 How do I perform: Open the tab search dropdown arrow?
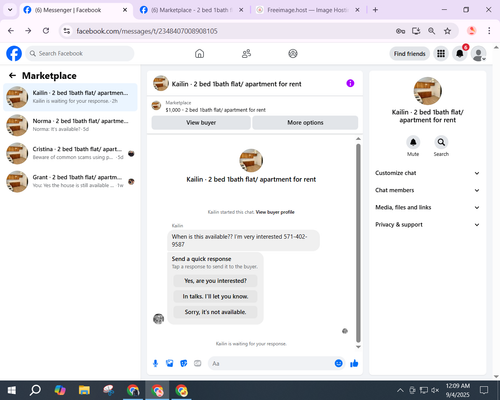(x=10, y=10)
